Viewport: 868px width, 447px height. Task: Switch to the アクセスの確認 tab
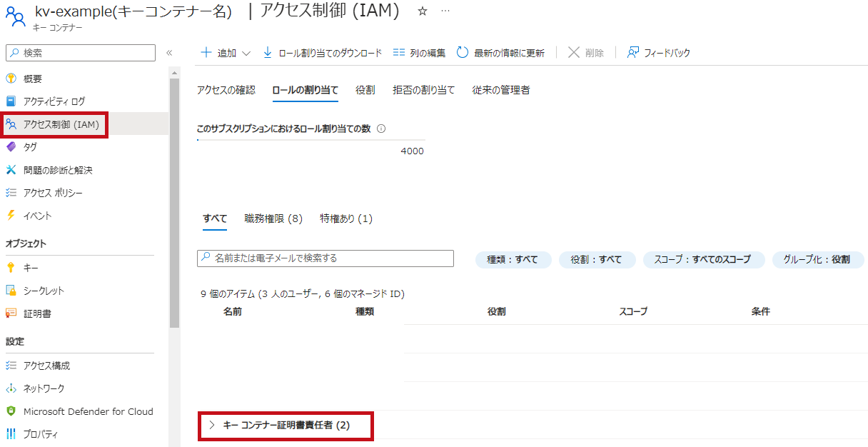click(x=226, y=90)
